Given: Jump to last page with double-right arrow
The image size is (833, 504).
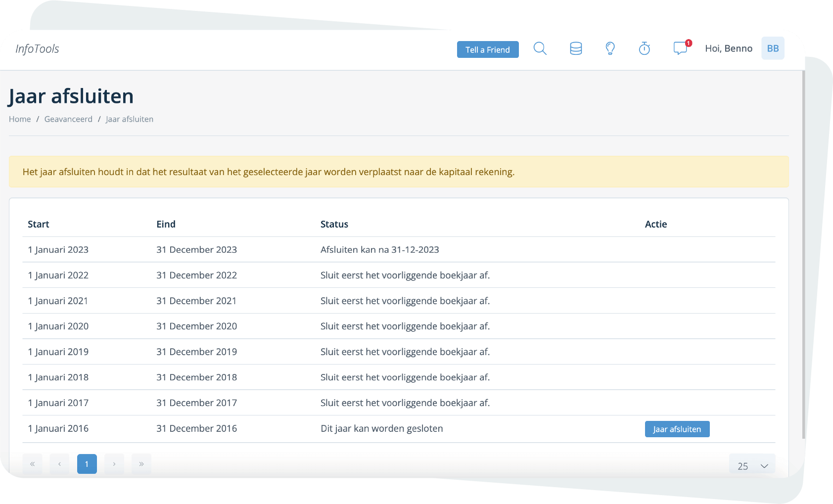Looking at the screenshot, I should pyautogui.click(x=141, y=464).
